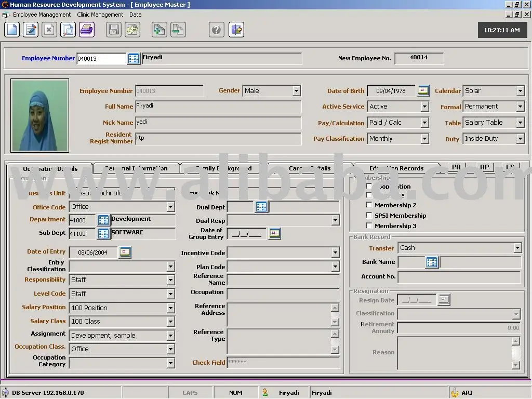Tick the Membership 3 checkbox

pos(369,226)
